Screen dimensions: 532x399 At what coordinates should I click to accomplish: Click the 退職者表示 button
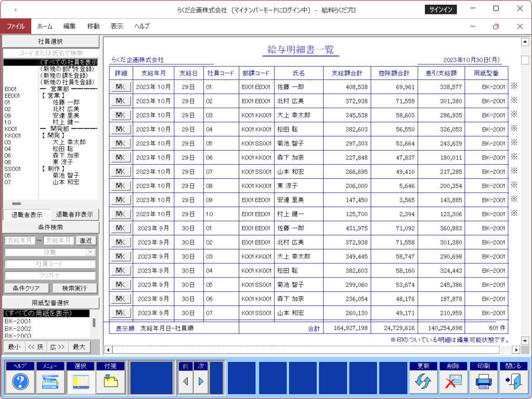pyautogui.click(x=27, y=215)
